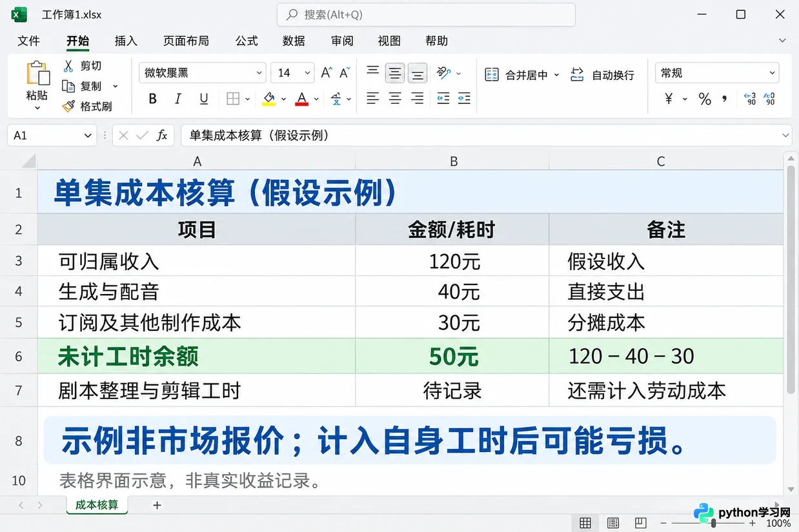
Task: Click the zoom slider handle
Action: coord(713,523)
